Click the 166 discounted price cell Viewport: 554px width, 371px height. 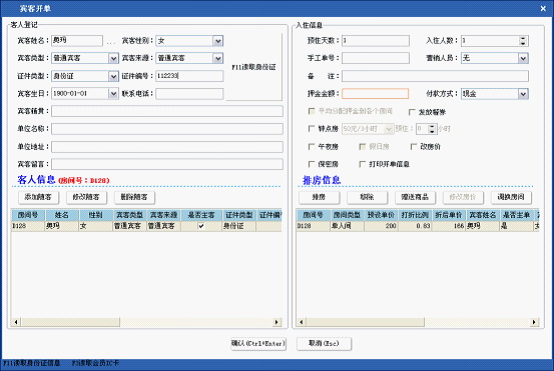(x=449, y=226)
